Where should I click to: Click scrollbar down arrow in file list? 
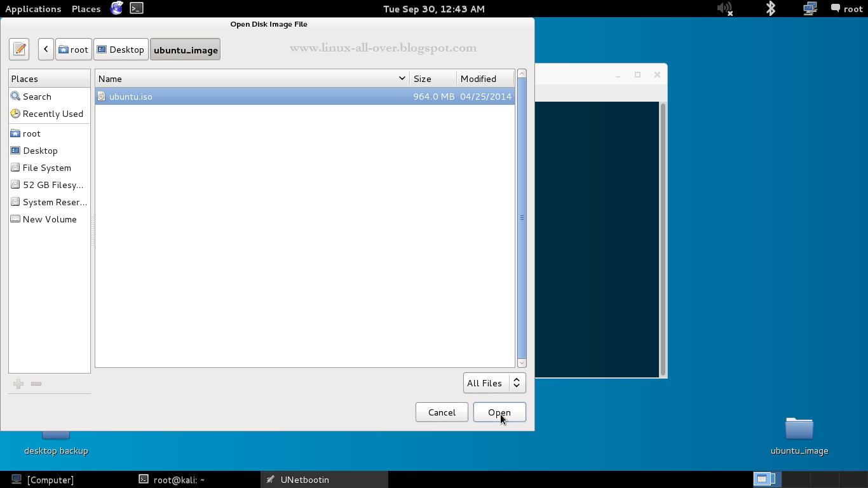point(522,363)
